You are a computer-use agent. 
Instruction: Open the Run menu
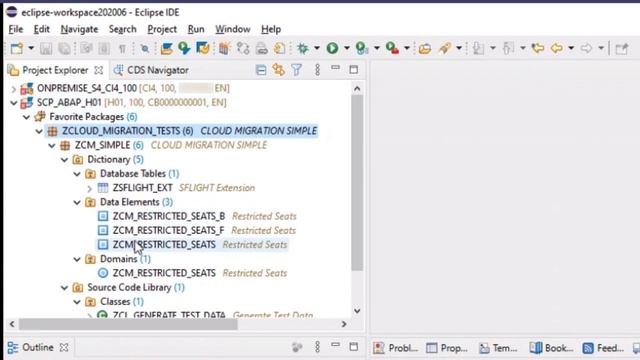(x=196, y=29)
